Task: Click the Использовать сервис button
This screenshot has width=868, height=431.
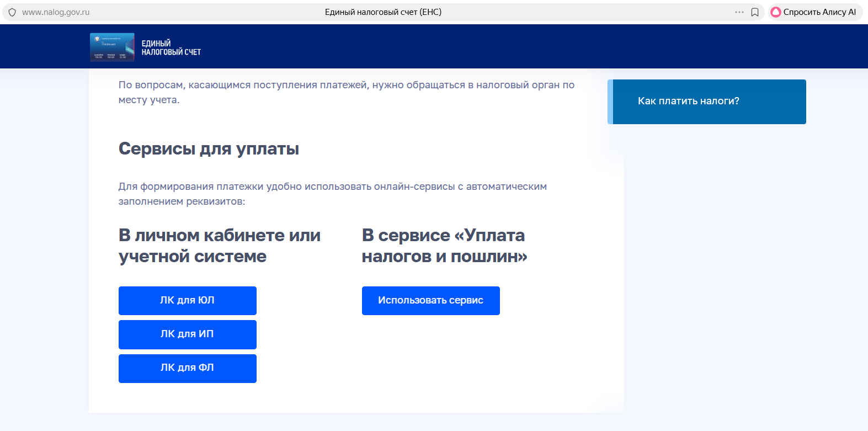Action: pyautogui.click(x=430, y=301)
